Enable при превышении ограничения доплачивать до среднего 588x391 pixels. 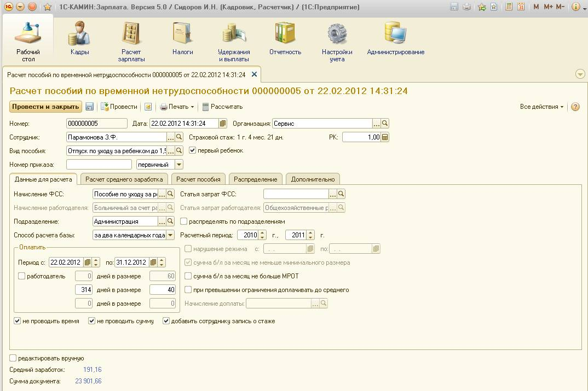[188, 290]
